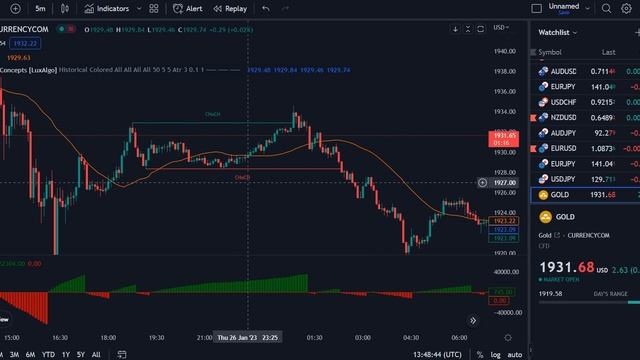640x360 pixels.
Task: Open the Indicators dialog
Action: (x=107, y=9)
